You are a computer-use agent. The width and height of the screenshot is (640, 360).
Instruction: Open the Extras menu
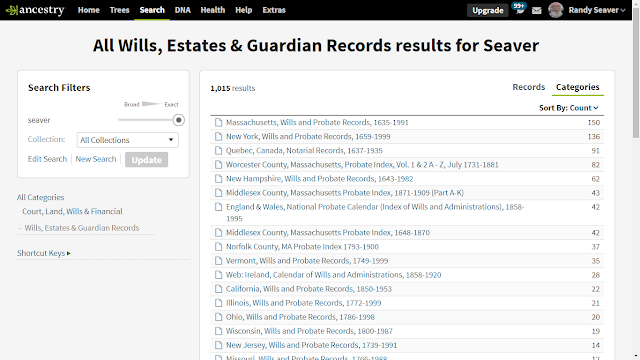(274, 10)
